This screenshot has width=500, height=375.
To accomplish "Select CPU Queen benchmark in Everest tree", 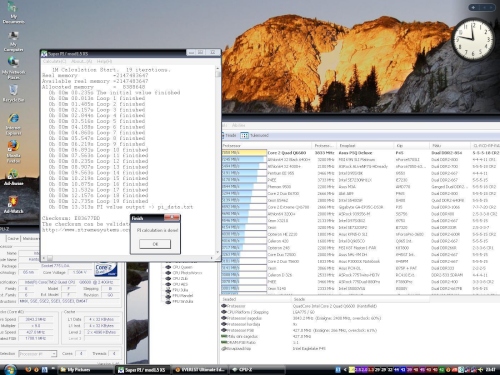I will pos(183,267).
